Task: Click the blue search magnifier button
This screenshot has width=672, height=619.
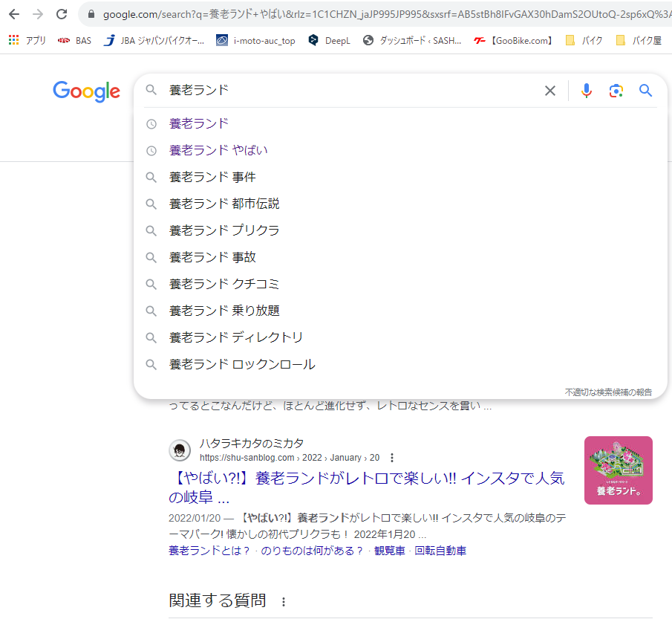Action: coord(645,91)
